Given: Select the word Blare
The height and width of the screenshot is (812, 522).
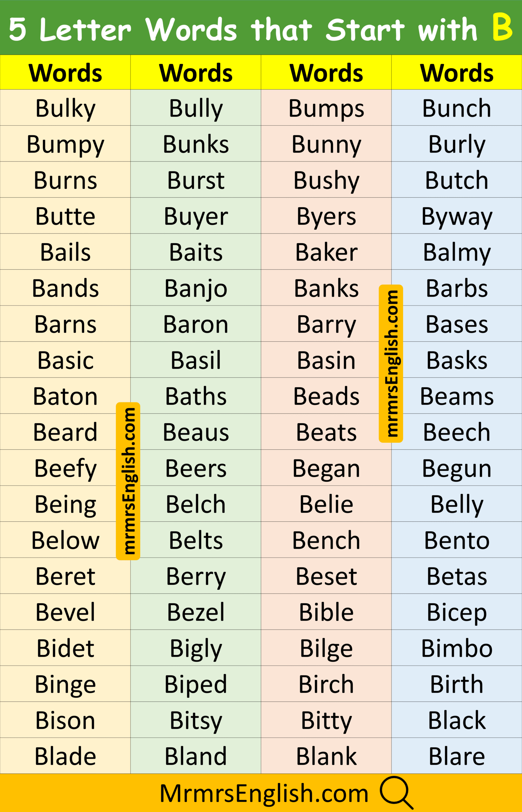Looking at the screenshot, I should coord(457,756).
